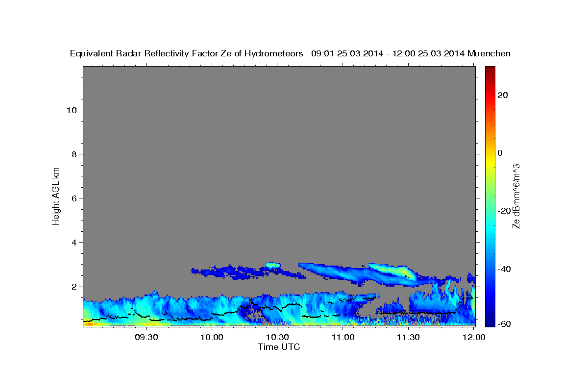
Task: Click the 'Time UTC' axis label
Action: [279, 347]
